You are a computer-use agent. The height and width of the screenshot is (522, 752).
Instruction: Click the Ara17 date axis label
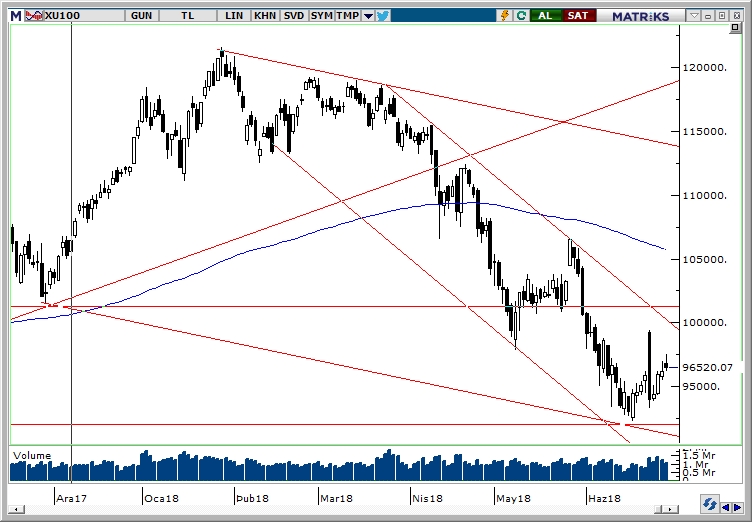coord(71,498)
